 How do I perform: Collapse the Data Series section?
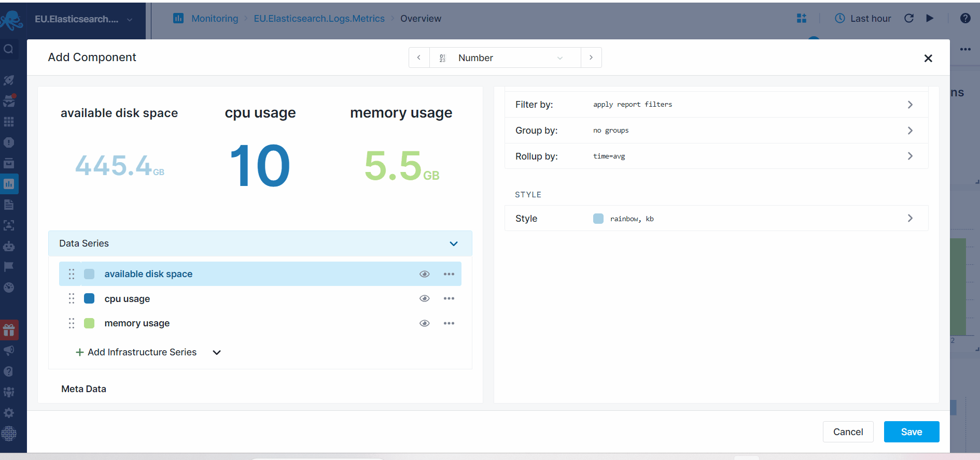(x=454, y=243)
